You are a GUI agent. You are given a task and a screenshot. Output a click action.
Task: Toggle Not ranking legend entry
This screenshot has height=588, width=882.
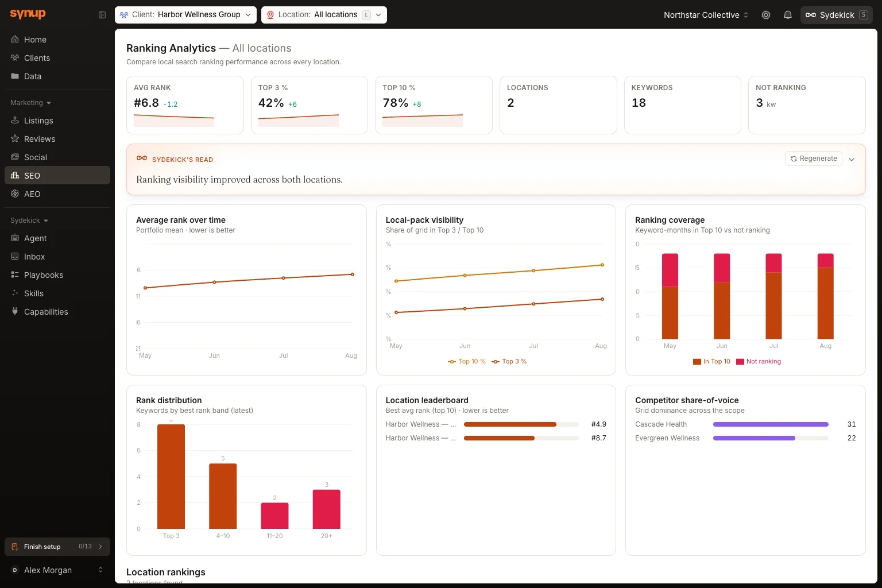click(x=759, y=361)
